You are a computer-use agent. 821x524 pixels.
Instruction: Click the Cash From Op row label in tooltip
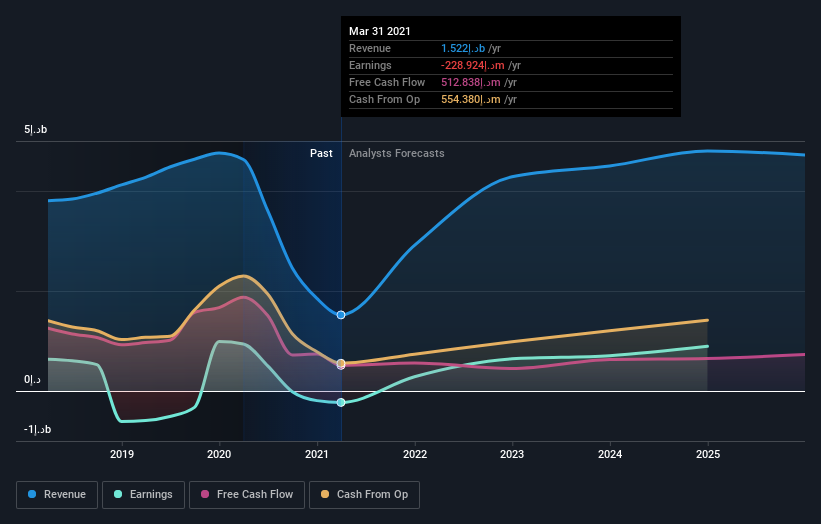pos(384,99)
